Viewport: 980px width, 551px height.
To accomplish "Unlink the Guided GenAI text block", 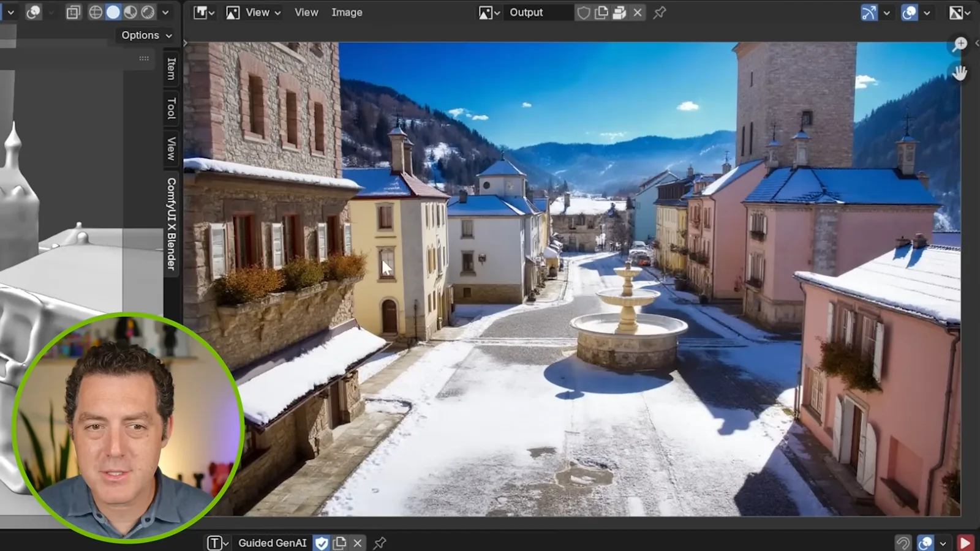I will point(358,543).
